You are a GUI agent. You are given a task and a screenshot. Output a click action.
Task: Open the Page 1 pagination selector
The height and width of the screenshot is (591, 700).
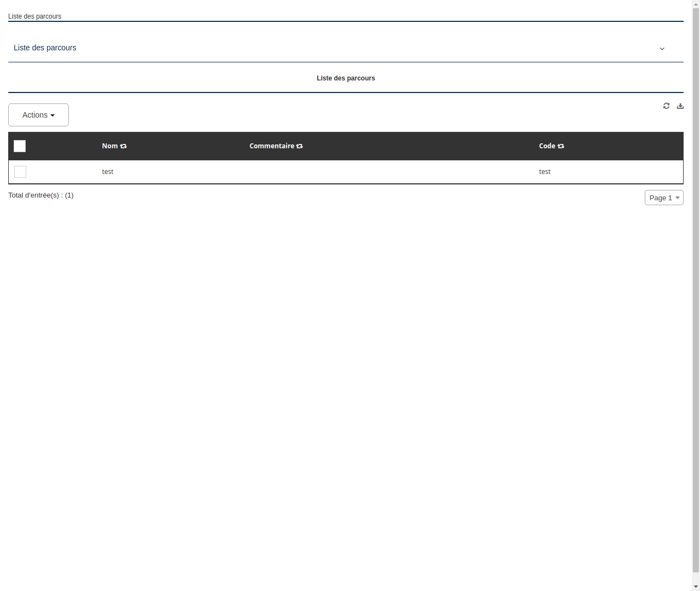coord(664,198)
